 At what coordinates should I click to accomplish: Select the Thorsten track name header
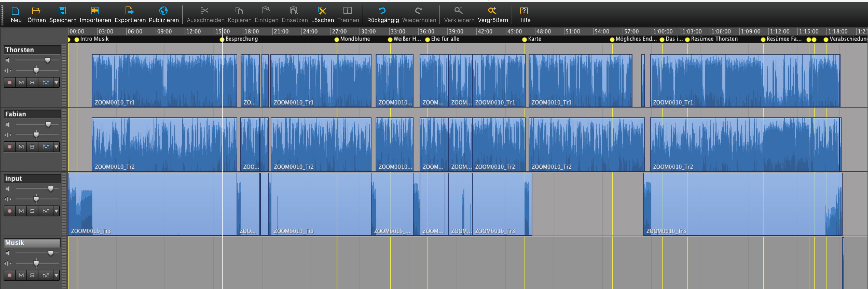click(32, 50)
